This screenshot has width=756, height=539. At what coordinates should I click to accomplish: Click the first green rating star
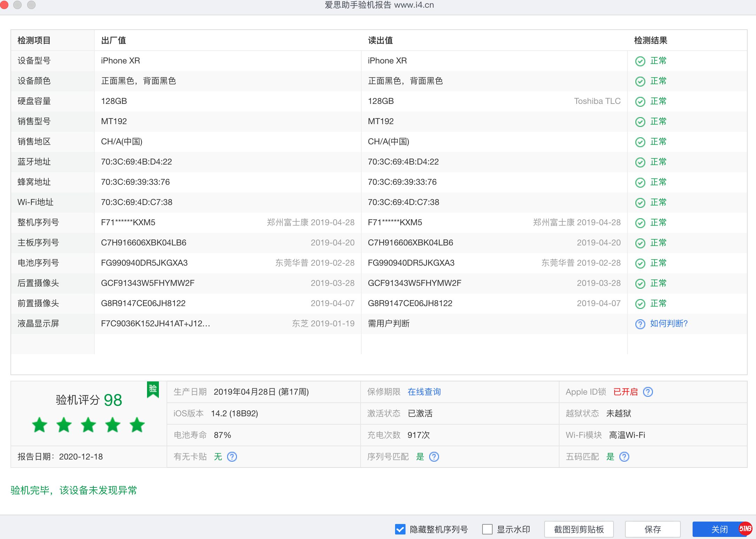click(x=40, y=425)
